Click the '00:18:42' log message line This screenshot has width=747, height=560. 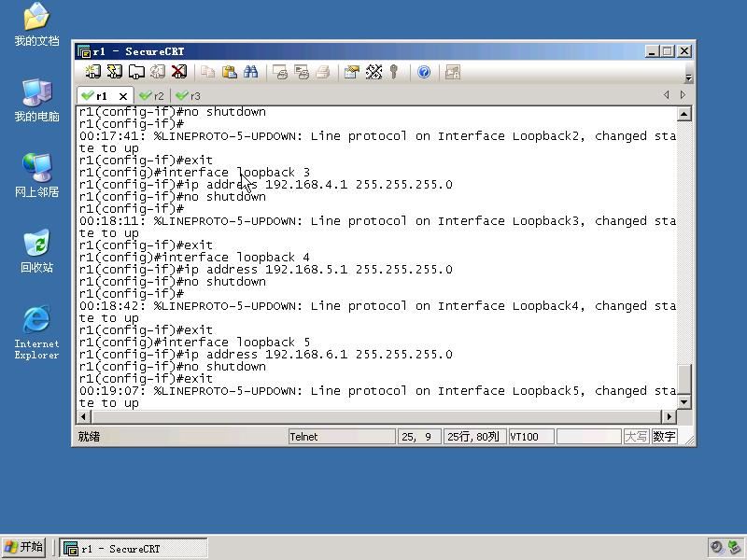coord(377,306)
